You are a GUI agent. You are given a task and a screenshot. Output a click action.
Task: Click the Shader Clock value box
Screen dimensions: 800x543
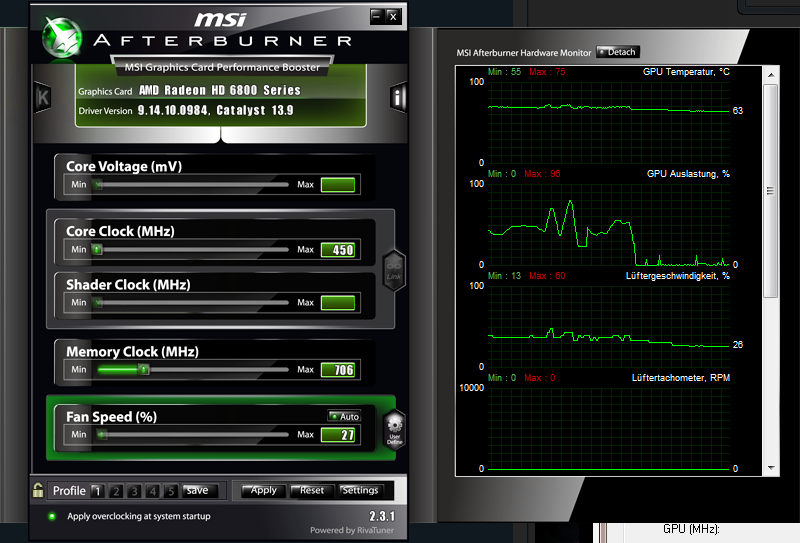(x=338, y=303)
